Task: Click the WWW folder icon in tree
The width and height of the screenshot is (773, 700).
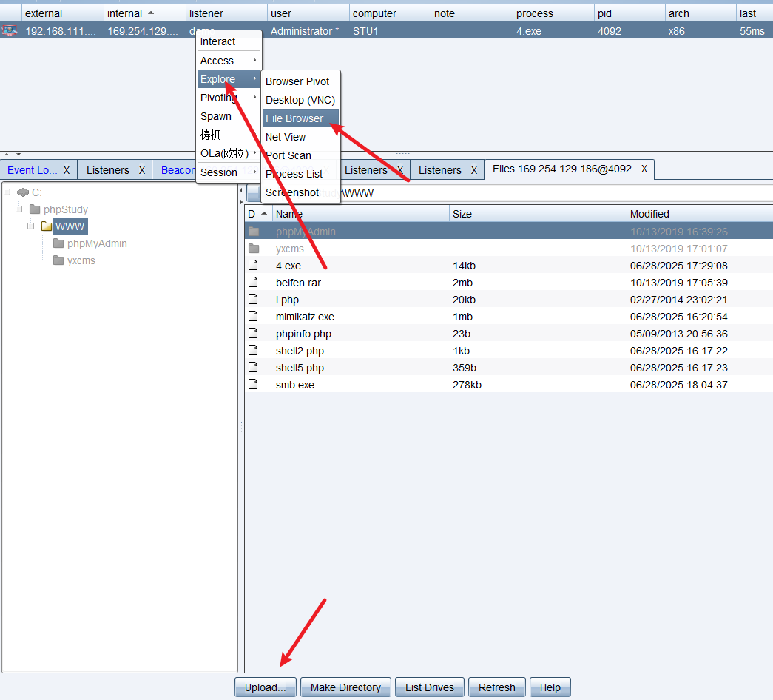Action: click(x=47, y=226)
